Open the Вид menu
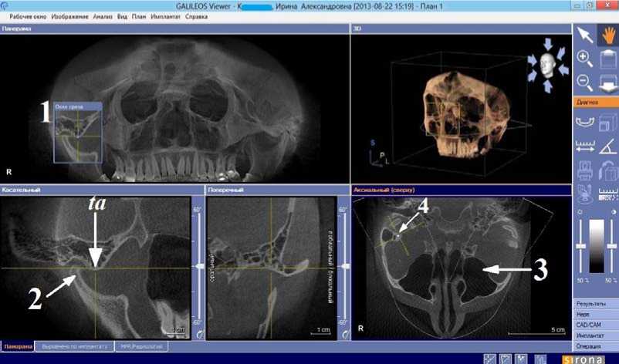The width and height of the screenshot is (619, 364). point(122,17)
